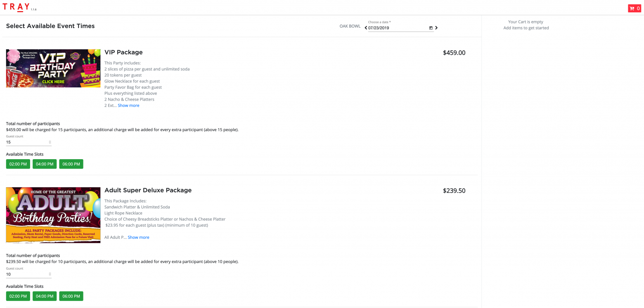This screenshot has height=308, width=644.
Task: Select 06:00 PM slot for Adult Super Deluxe
Action: tap(71, 296)
